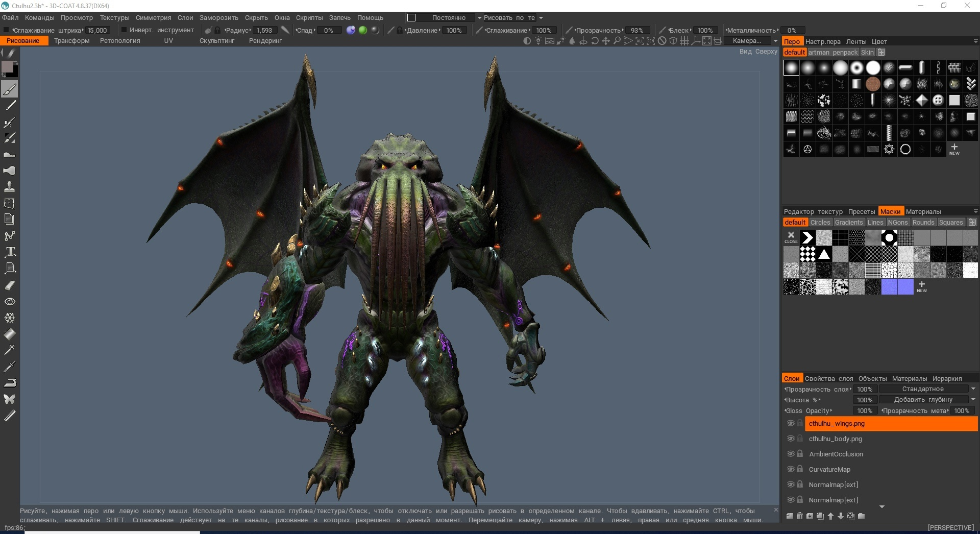Switch to the 'Ретопология' workspace tab
This screenshot has height=534, width=980.
120,41
